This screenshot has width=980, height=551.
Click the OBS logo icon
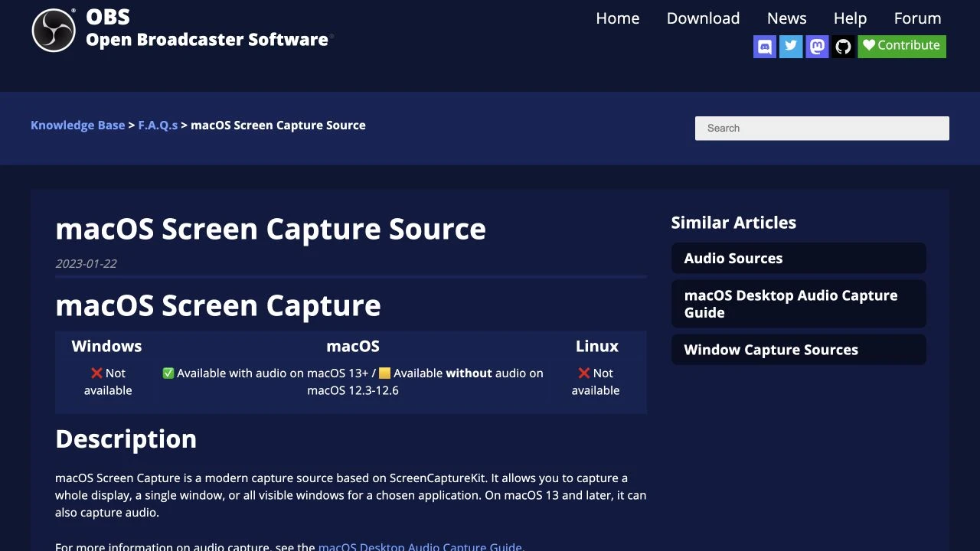click(x=54, y=30)
